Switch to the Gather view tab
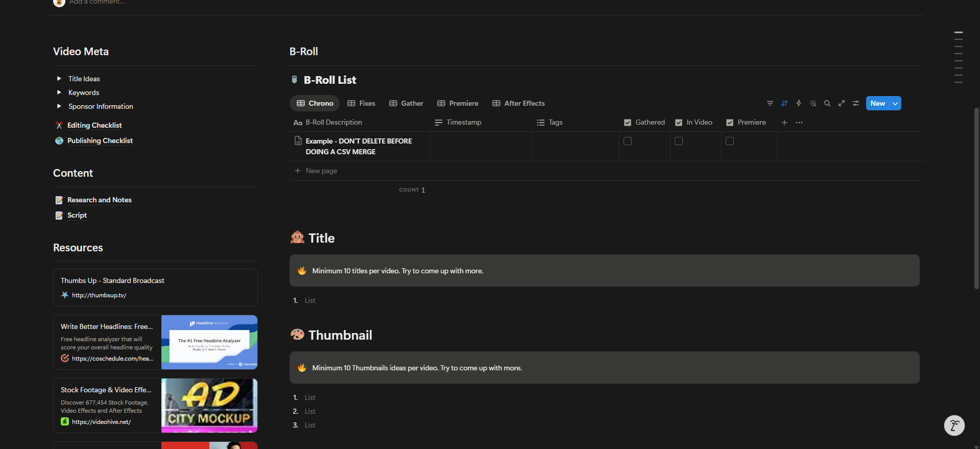The height and width of the screenshot is (449, 980). coord(406,103)
